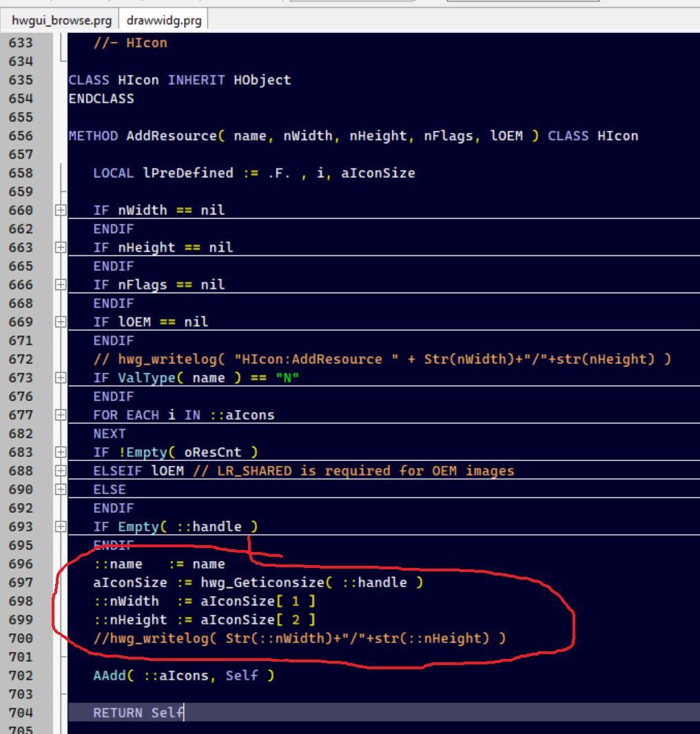
Task: Click the LR_SHARED comment on line 688
Action: click(x=353, y=471)
